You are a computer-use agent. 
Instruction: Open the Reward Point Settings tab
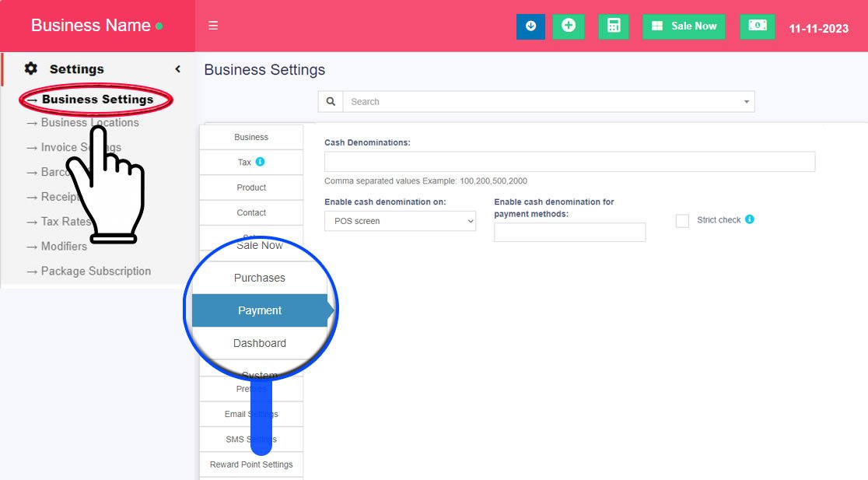[x=251, y=464]
